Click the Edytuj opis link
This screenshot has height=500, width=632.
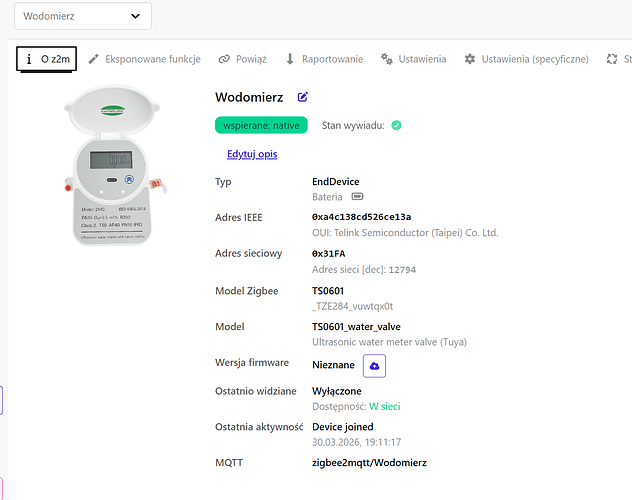[252, 154]
